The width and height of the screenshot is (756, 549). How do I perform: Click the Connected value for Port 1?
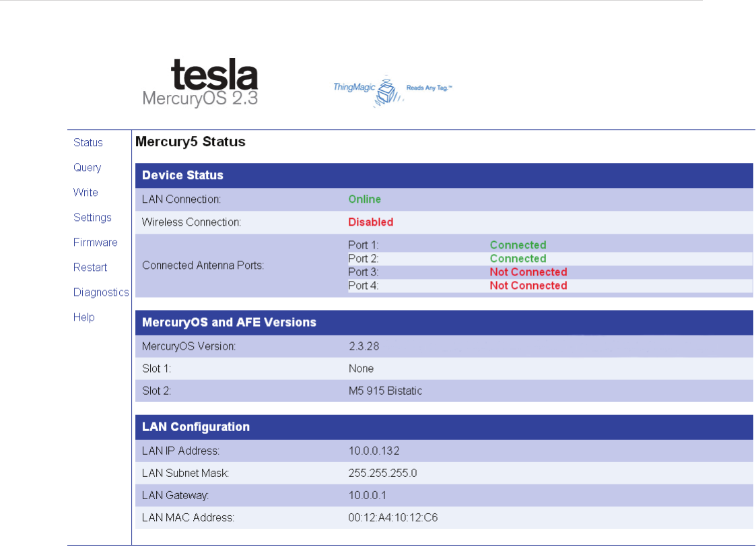pos(518,245)
